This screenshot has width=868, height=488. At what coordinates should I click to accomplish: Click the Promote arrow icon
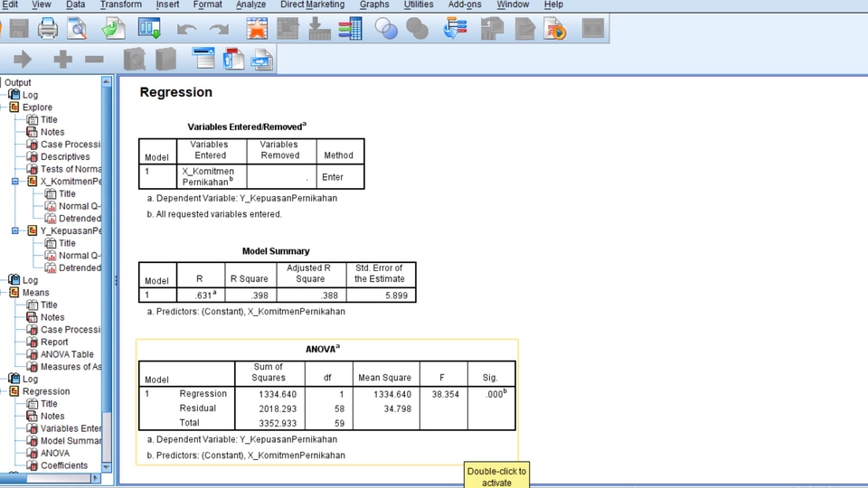23,60
